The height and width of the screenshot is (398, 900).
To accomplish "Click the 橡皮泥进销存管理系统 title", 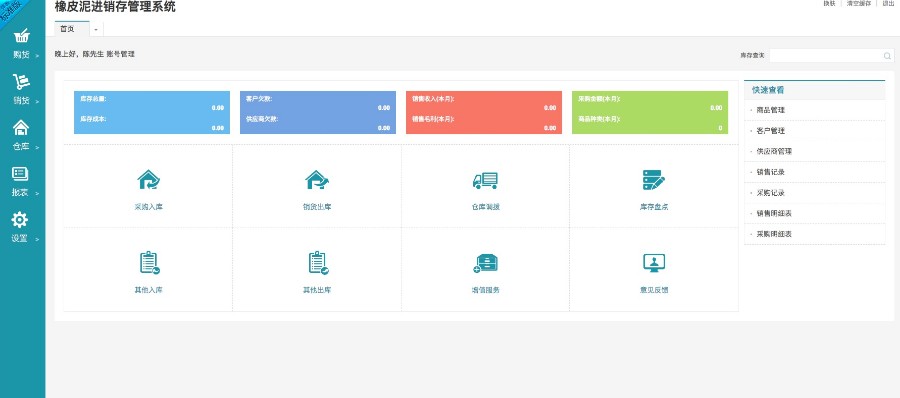I will point(115,7).
